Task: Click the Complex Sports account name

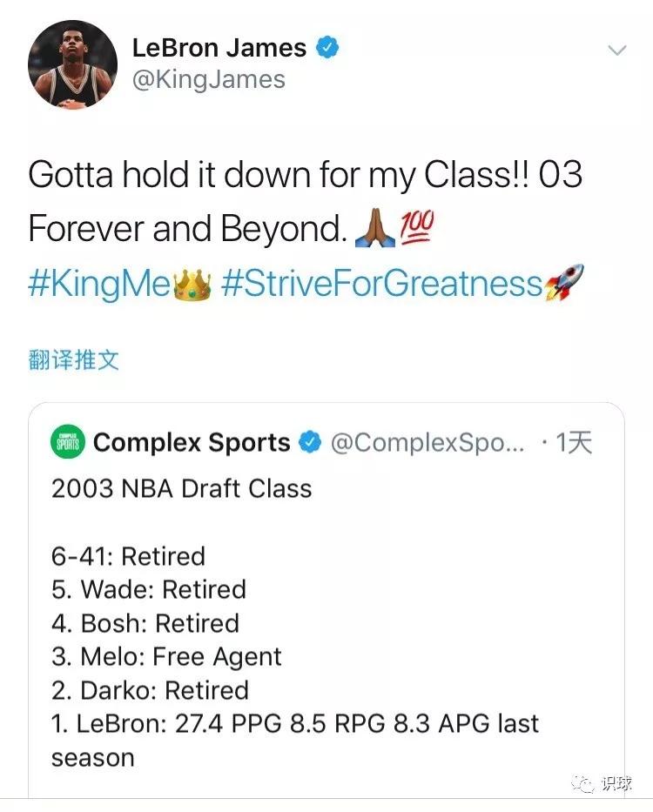Action: click(192, 442)
